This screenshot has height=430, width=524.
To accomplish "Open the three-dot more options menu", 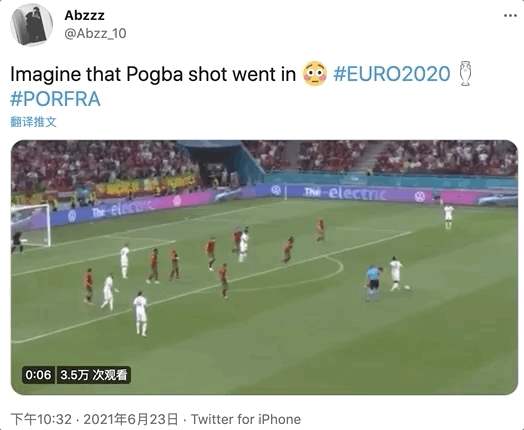I will point(510,16).
